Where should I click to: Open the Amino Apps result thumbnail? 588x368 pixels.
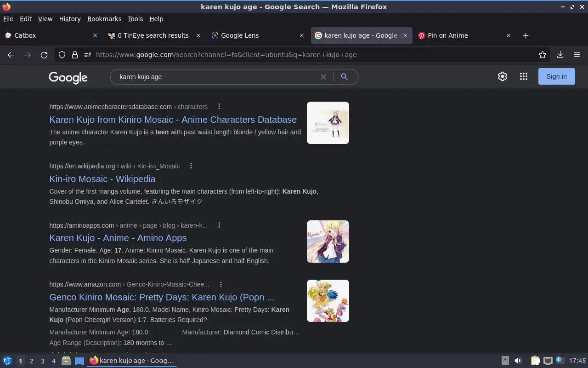pos(328,241)
